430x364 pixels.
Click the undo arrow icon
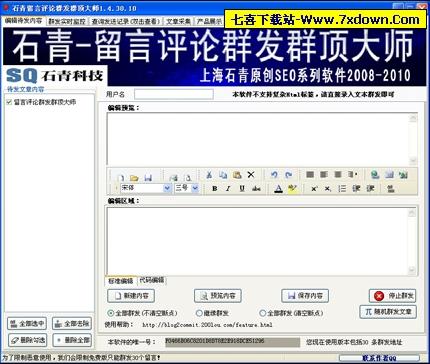click(274, 175)
